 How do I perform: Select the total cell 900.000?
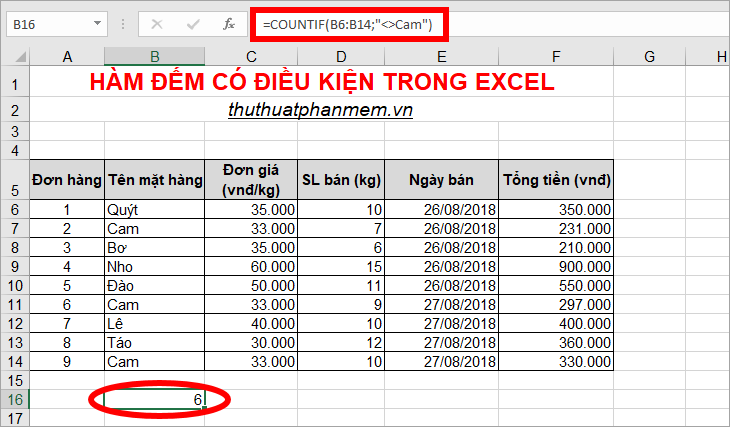tap(556, 266)
